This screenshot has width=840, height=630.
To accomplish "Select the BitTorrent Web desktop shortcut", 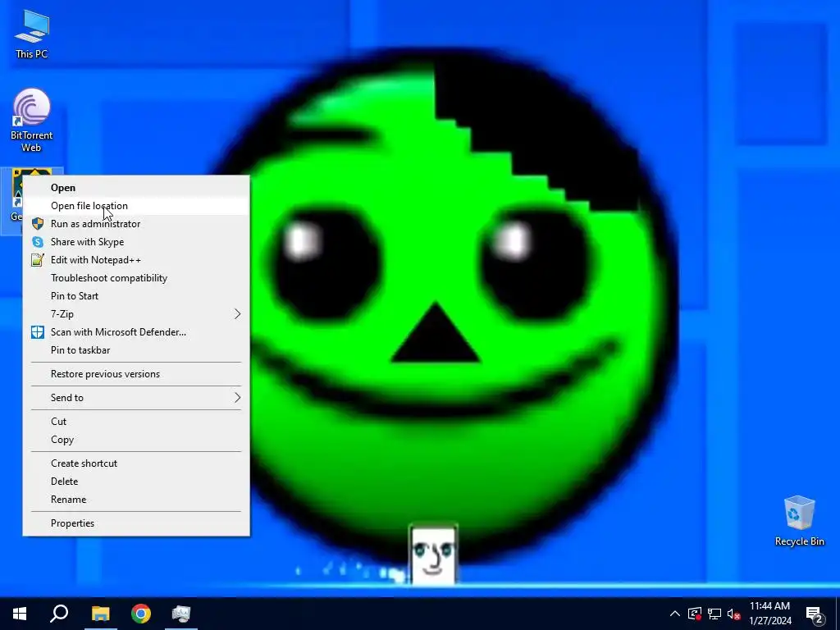I will click(32, 120).
